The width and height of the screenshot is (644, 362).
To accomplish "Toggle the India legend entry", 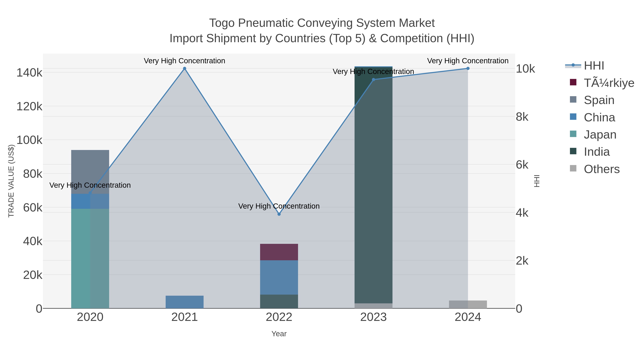I will [x=589, y=152].
